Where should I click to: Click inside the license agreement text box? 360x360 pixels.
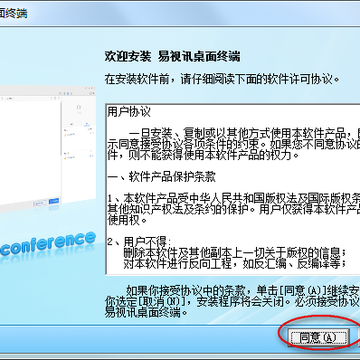tap(233, 189)
